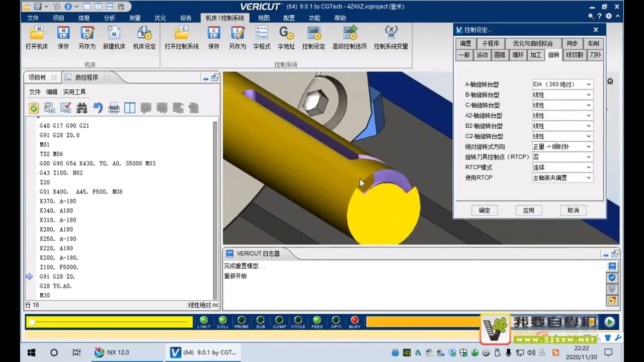Open the B2-轴旋转台型 dropdown

click(x=562, y=126)
